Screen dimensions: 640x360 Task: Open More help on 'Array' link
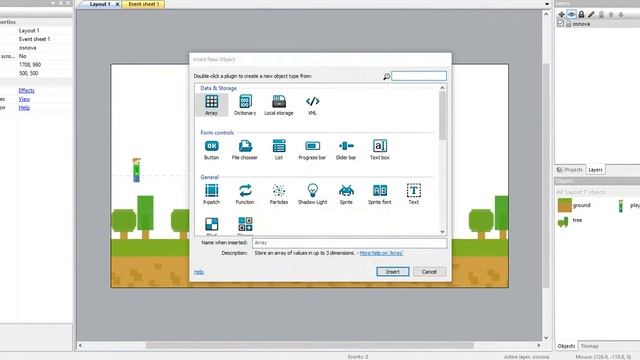pos(381,253)
